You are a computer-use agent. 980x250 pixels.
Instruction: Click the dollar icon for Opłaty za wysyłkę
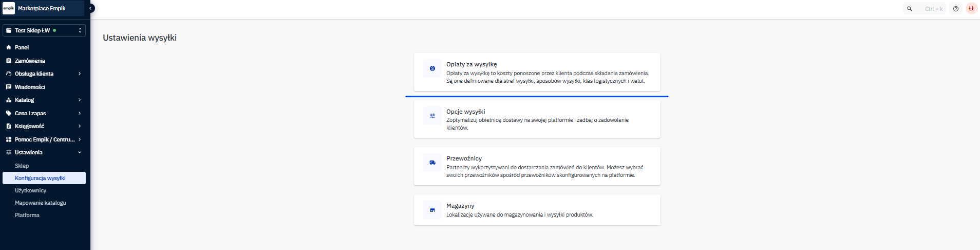[x=432, y=68]
